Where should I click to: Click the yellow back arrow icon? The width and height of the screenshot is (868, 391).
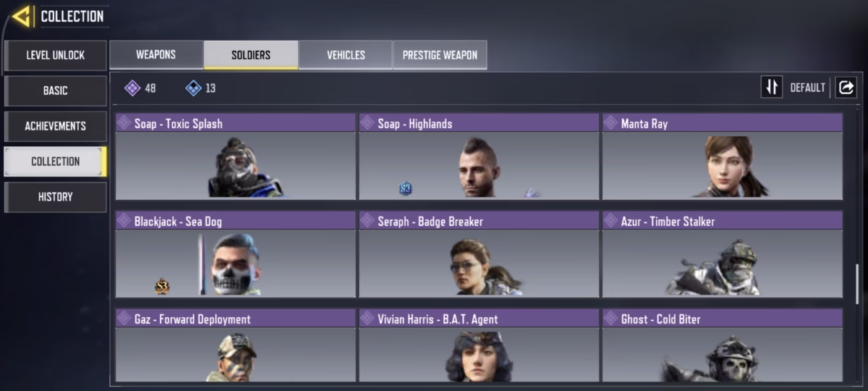[22, 16]
